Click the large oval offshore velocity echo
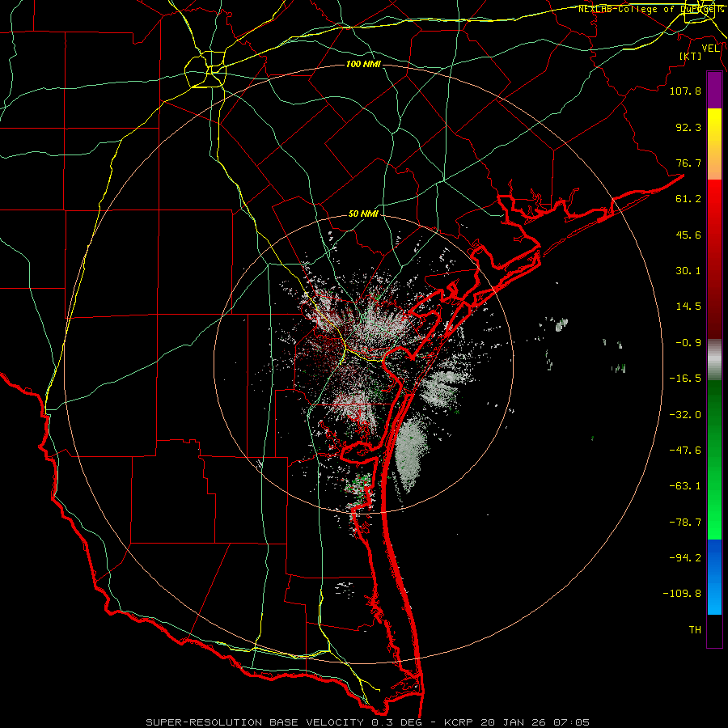728x728 pixels. (410, 455)
